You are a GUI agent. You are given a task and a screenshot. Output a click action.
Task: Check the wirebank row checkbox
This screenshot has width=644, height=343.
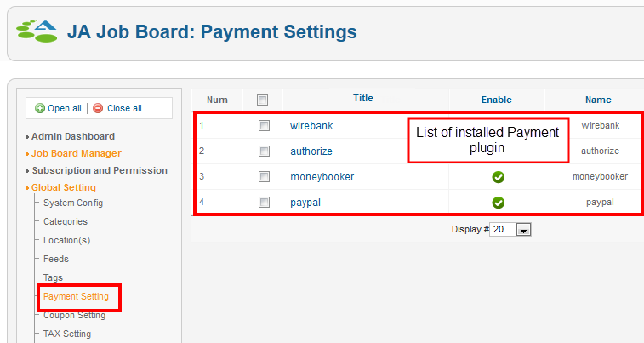tap(264, 125)
